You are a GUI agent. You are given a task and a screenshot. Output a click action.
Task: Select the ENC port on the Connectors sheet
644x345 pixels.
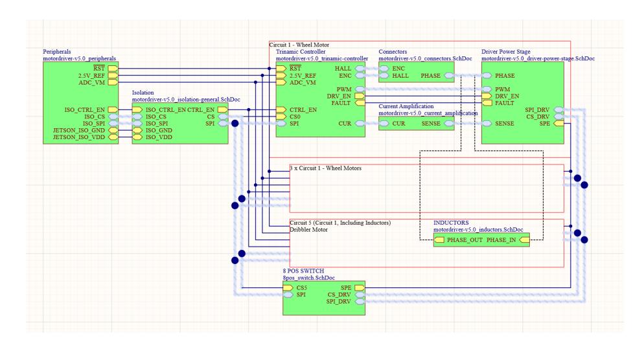point(384,69)
